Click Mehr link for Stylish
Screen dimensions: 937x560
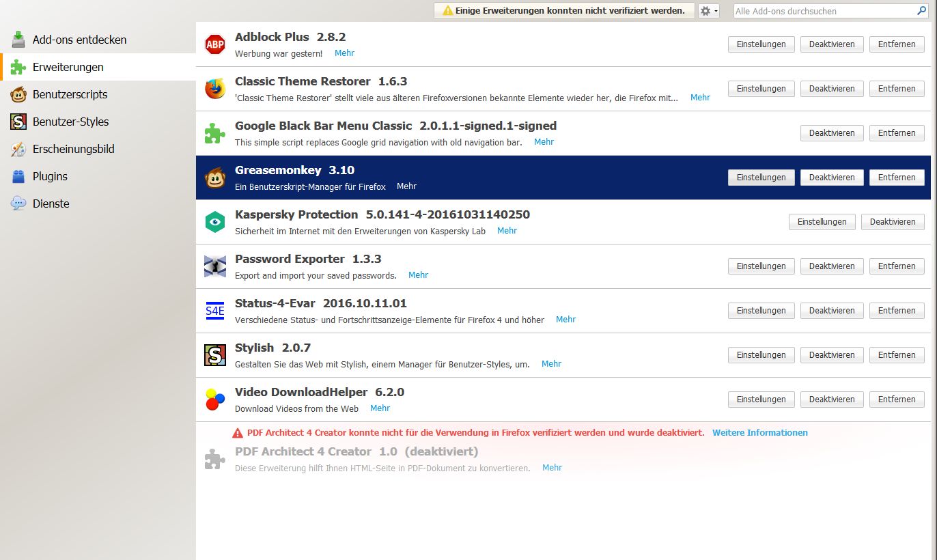[x=551, y=364]
